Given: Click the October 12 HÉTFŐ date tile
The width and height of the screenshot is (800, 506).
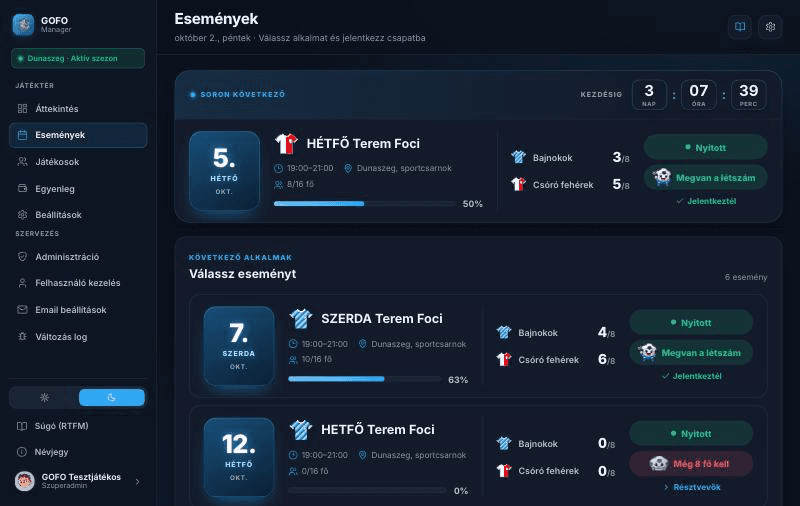Looking at the screenshot, I should (239, 457).
